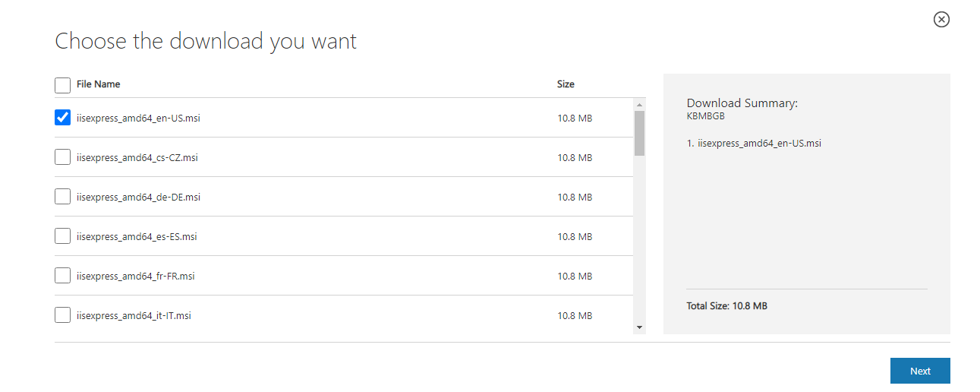Tick the iisexpress_amd64_es-ES.msi checkbox
980x392 pixels.
[x=63, y=236]
